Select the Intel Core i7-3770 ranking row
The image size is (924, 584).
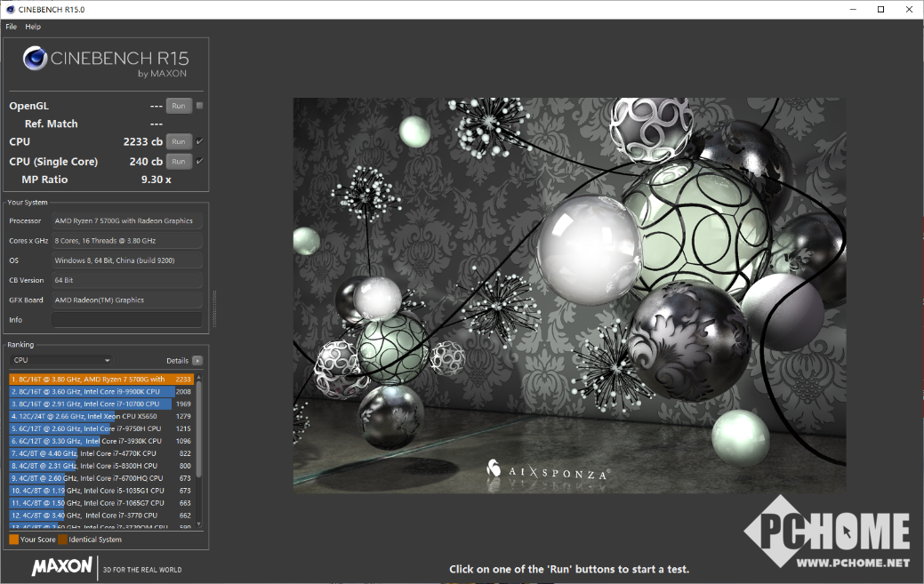pos(101,516)
